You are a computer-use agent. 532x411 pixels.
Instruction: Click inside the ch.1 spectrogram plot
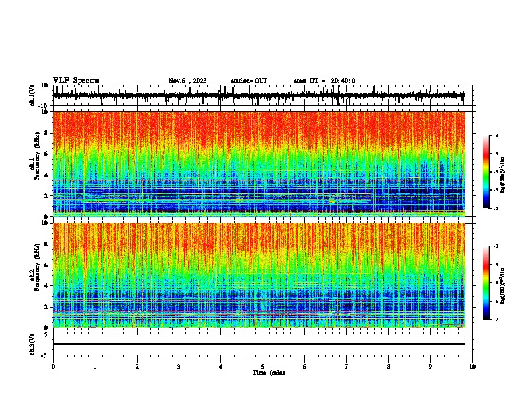pyautogui.click(x=259, y=164)
